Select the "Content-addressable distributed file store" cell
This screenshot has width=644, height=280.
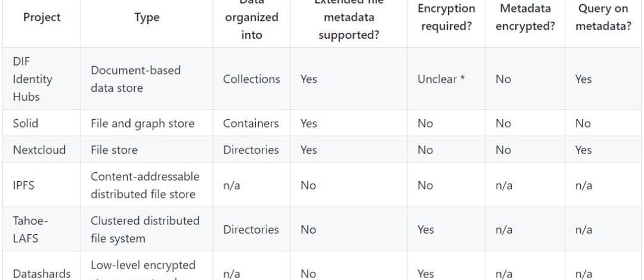coord(144,185)
